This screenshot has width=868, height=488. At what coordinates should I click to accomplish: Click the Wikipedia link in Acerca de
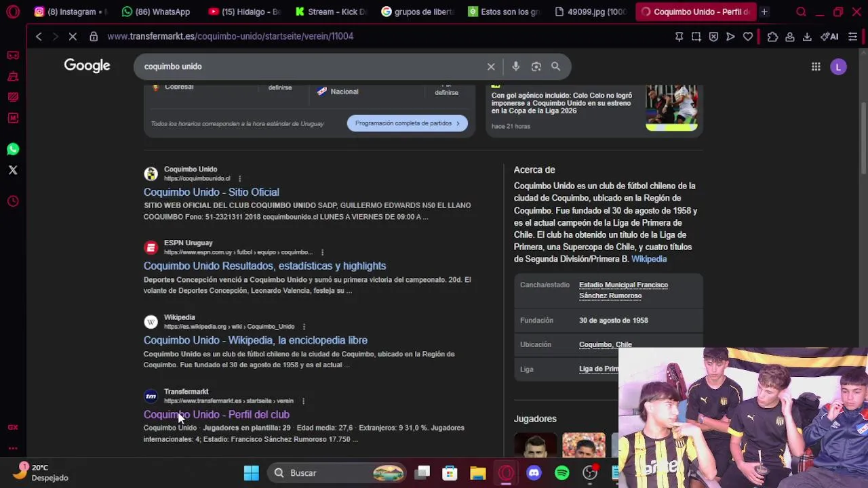(x=649, y=259)
